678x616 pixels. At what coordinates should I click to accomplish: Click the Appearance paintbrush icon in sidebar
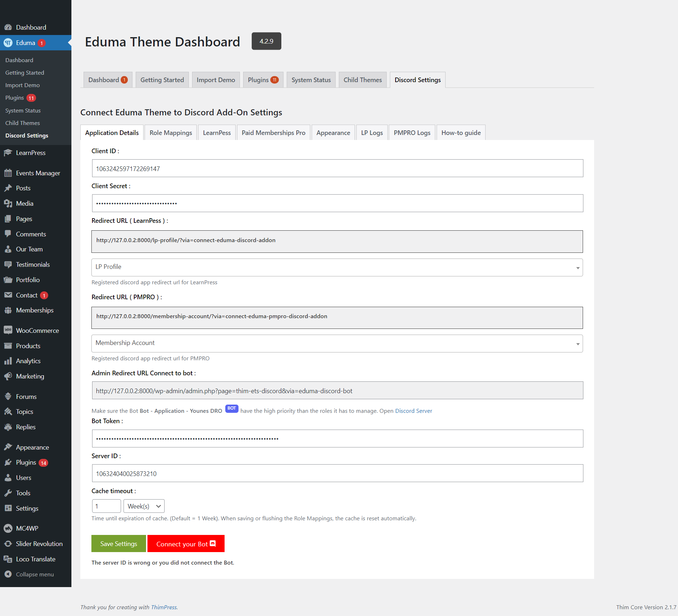(x=9, y=447)
